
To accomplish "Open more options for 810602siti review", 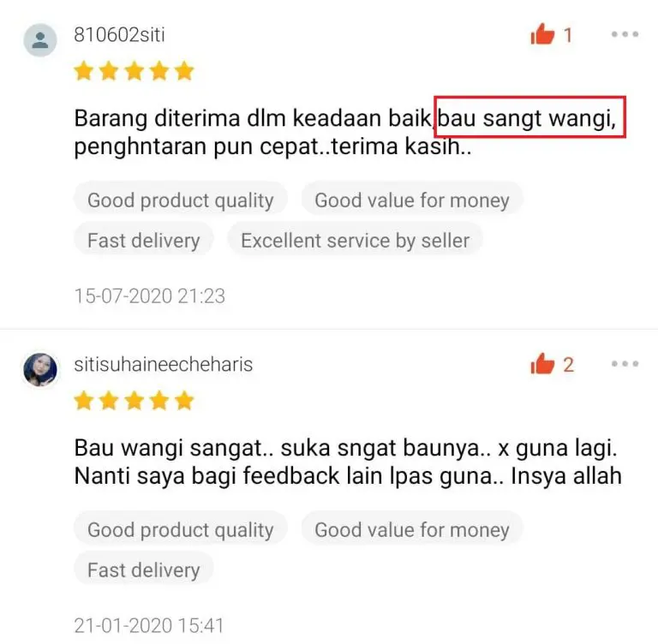I will [x=625, y=34].
